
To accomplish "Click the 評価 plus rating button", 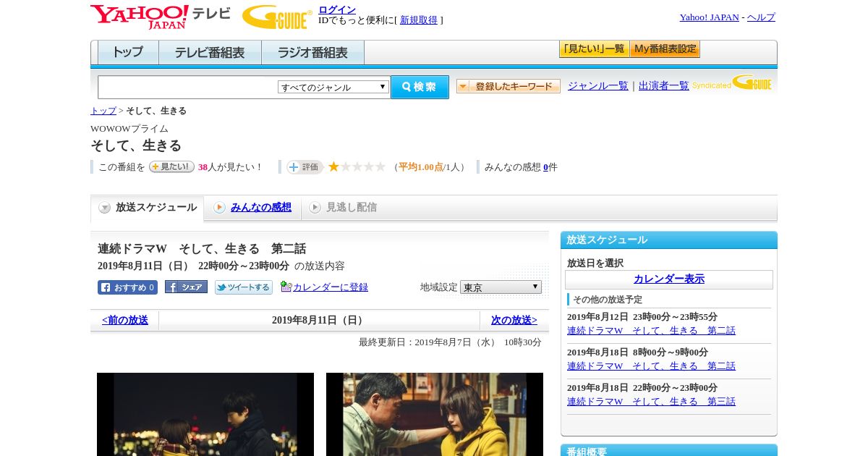I will (x=305, y=167).
